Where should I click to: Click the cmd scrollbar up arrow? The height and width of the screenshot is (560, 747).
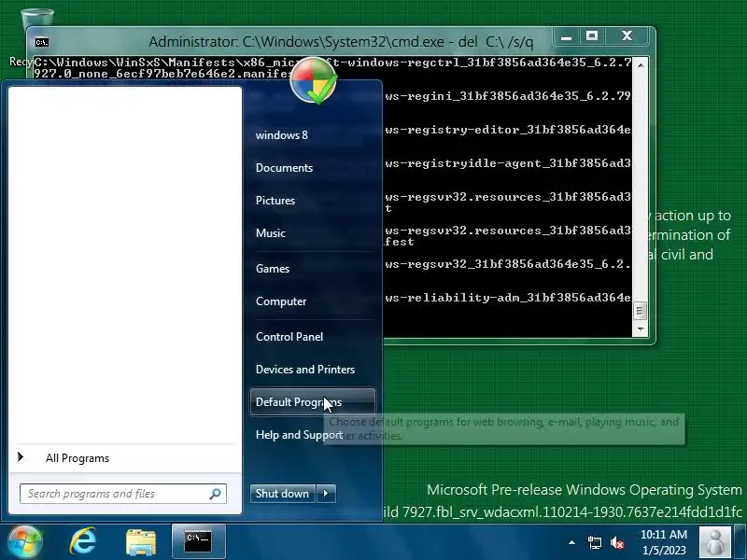[x=641, y=64]
